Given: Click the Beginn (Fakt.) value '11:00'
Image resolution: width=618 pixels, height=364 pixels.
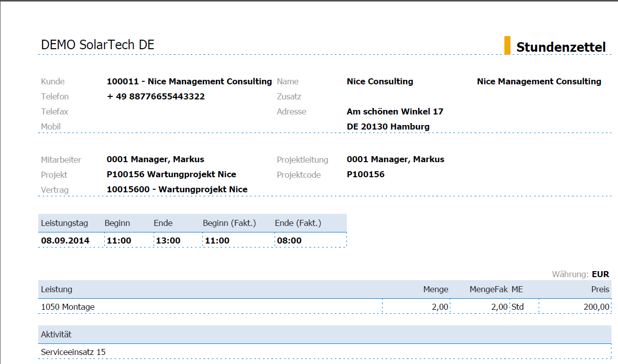Looking at the screenshot, I should point(217,240).
